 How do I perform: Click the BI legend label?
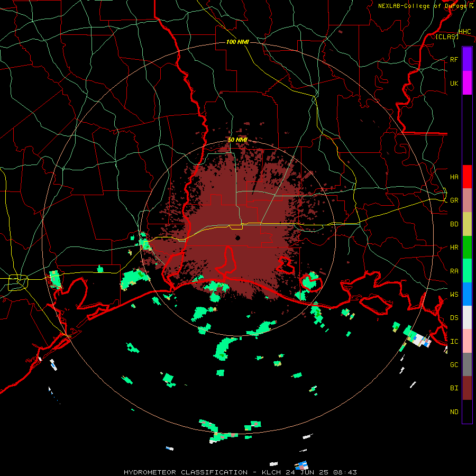[x=454, y=388]
